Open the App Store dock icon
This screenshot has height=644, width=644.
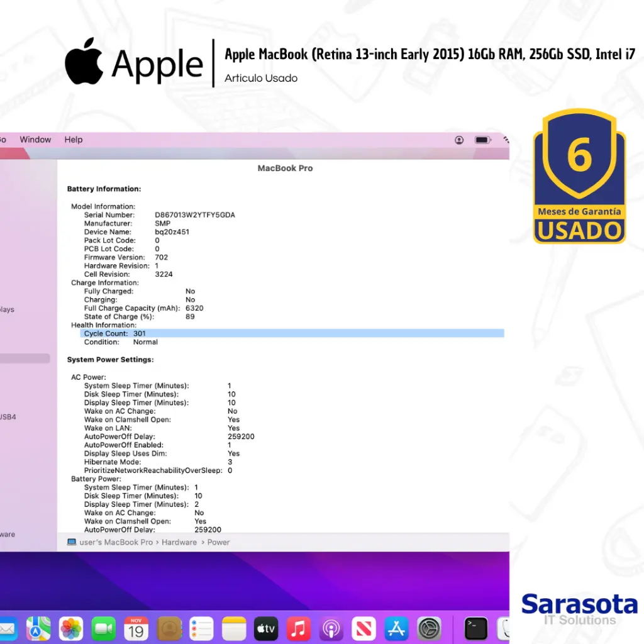click(397, 628)
